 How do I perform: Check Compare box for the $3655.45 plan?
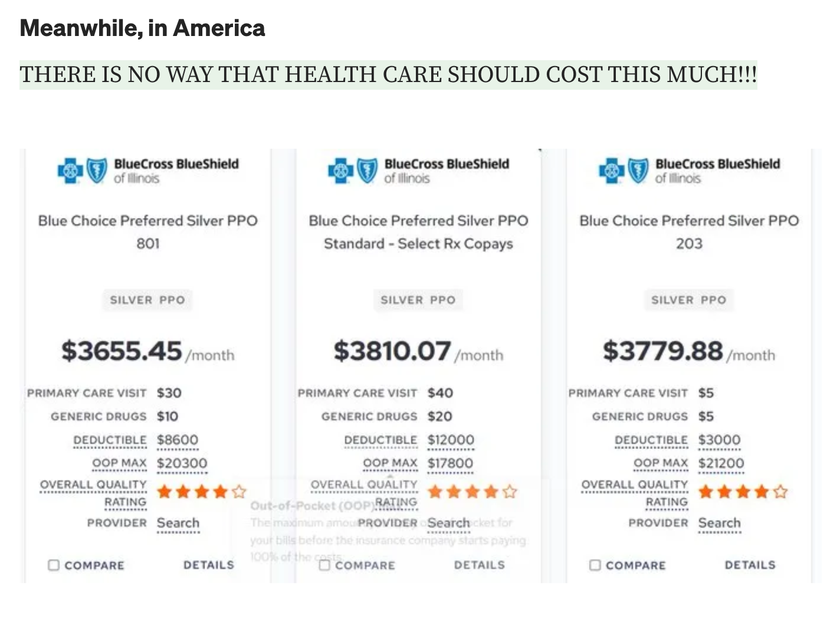[54, 565]
